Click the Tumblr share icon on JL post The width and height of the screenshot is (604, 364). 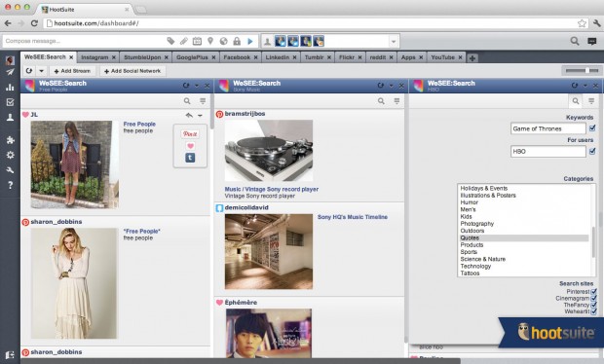click(190, 158)
